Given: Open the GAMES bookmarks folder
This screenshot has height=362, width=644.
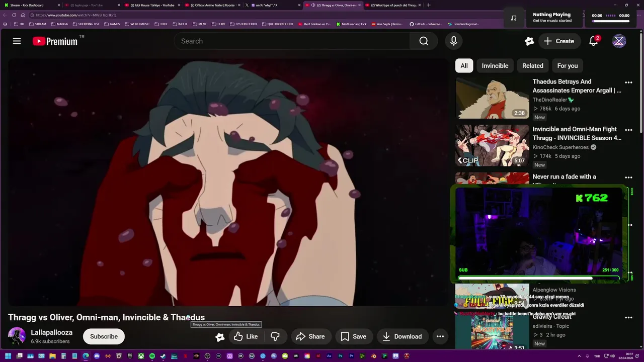Looking at the screenshot, I should point(112,24).
